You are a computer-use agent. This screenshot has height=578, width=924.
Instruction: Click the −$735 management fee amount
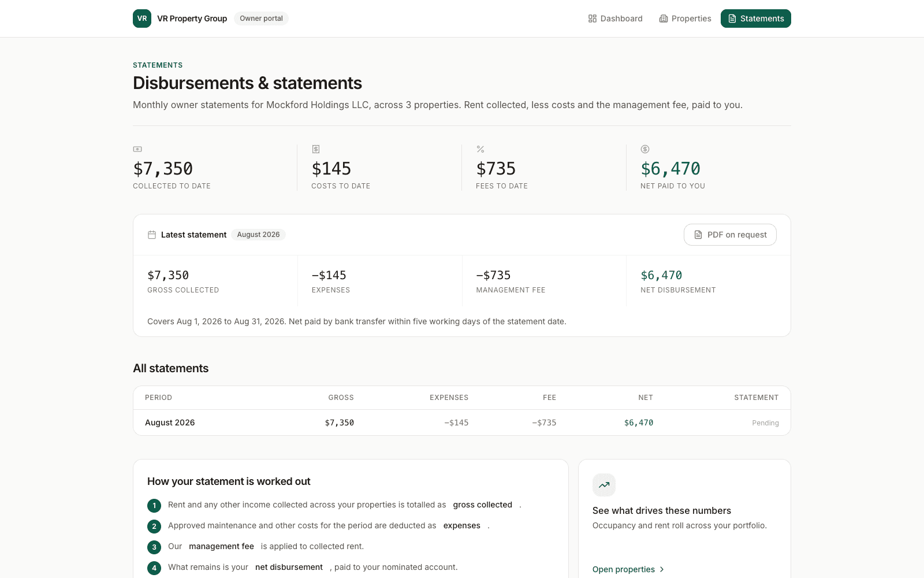click(494, 275)
